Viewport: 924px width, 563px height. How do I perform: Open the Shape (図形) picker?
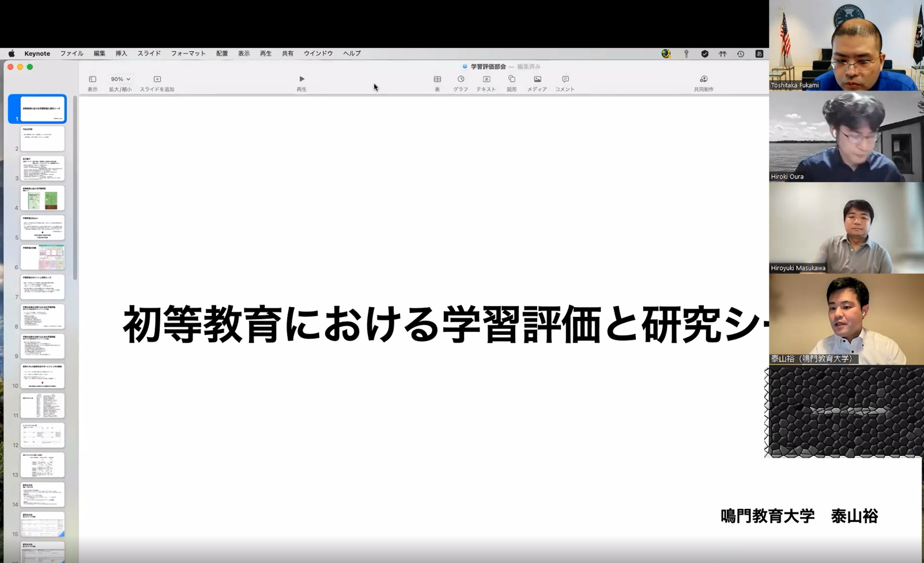coord(511,80)
